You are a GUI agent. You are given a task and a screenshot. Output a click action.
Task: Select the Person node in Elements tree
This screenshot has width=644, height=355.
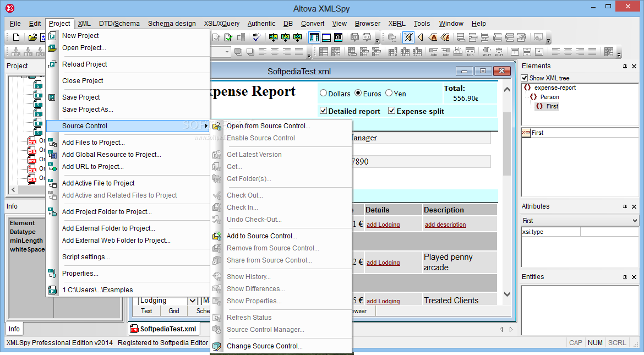tap(549, 97)
